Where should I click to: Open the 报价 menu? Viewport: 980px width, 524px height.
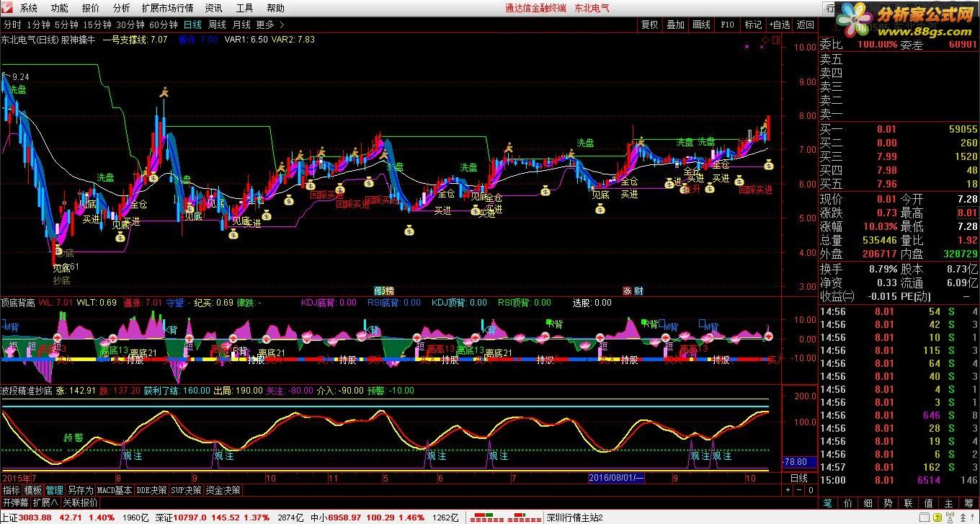coord(91,8)
